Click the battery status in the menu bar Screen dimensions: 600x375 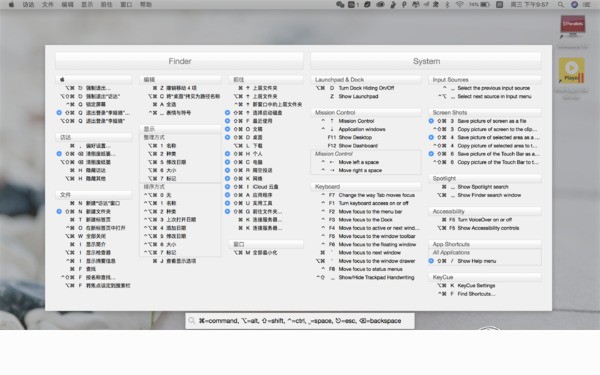(479, 5)
